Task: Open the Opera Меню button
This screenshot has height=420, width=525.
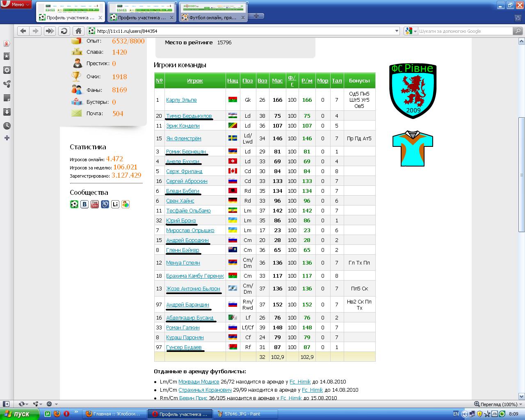Action: point(16,5)
